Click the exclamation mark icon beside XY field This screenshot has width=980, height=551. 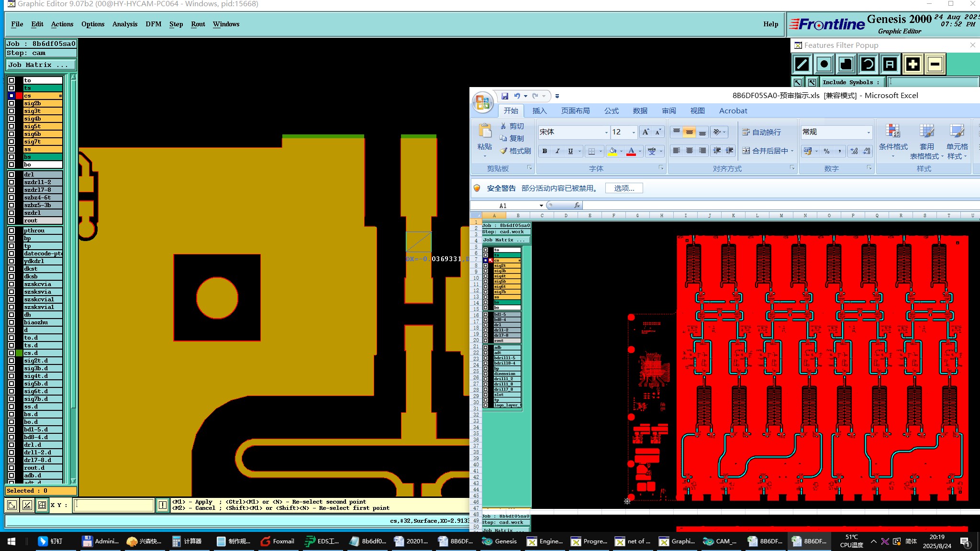click(x=163, y=505)
